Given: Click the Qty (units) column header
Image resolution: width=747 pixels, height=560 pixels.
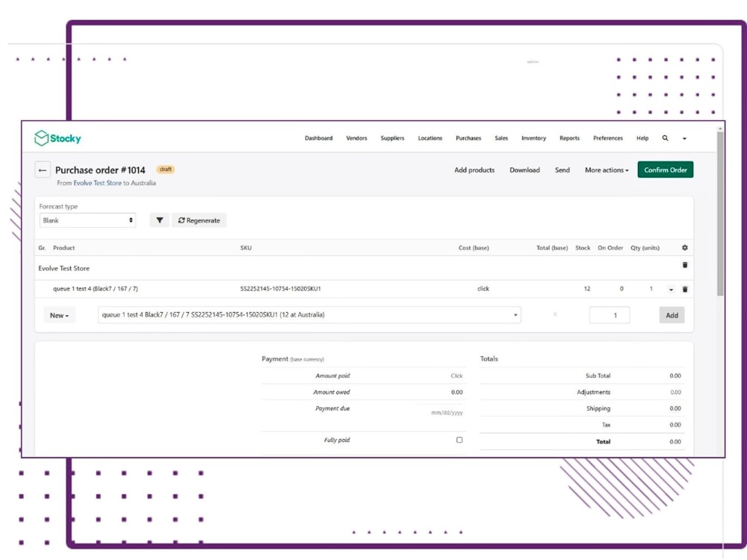Looking at the screenshot, I should [x=645, y=248].
